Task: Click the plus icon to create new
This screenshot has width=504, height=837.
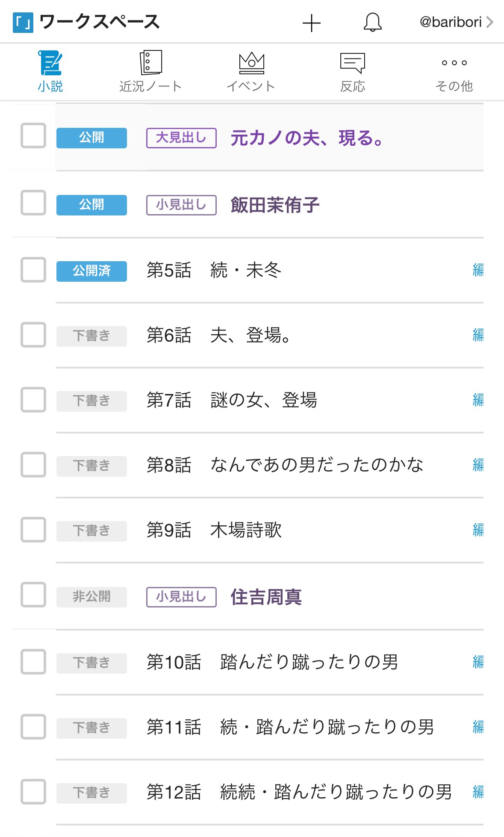Action: 312,23
